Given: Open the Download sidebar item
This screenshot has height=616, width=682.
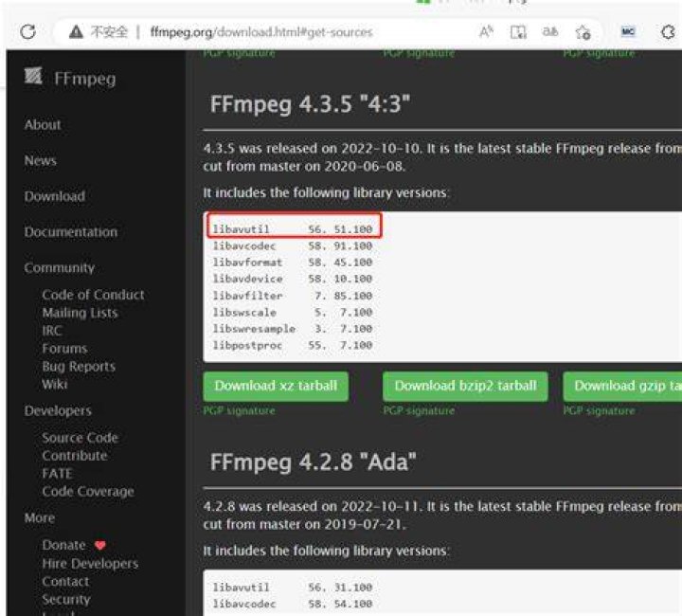Looking at the screenshot, I should click(55, 196).
